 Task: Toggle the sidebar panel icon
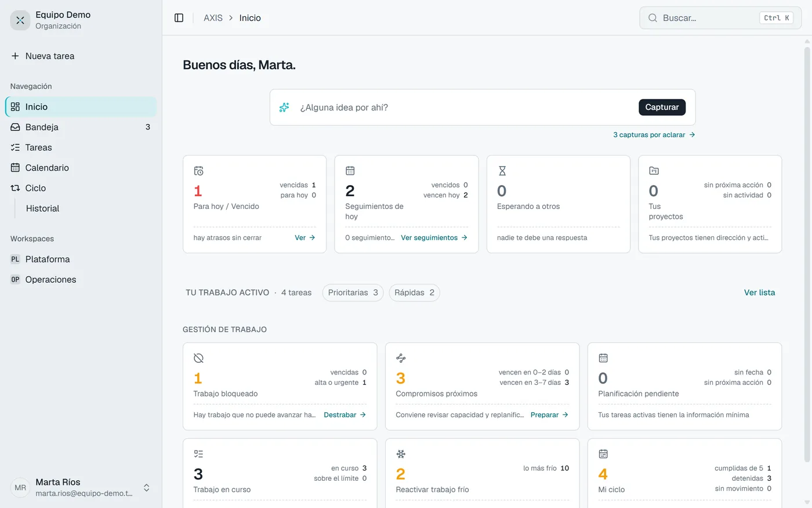click(179, 18)
